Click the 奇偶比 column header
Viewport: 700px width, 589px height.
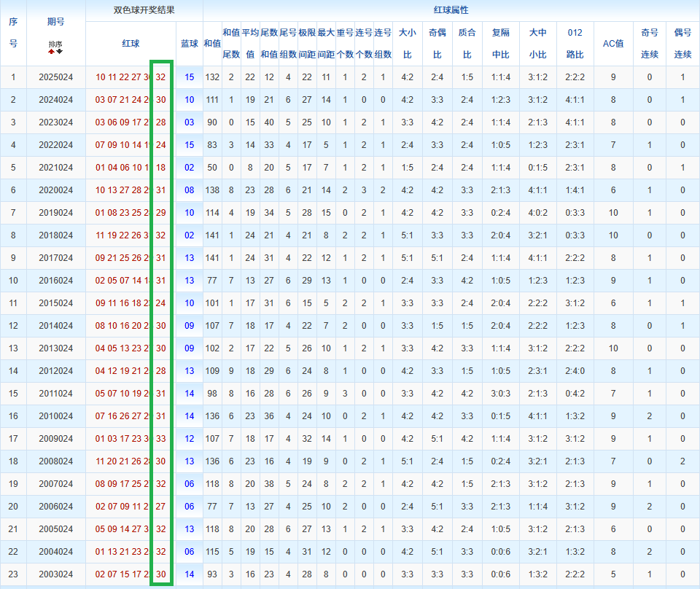coord(437,44)
